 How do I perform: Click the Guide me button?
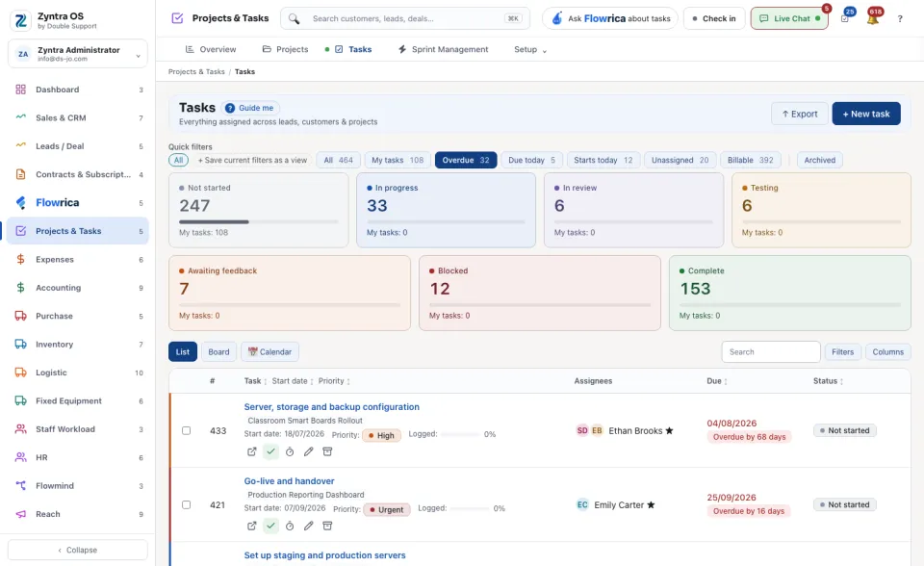[250, 108]
